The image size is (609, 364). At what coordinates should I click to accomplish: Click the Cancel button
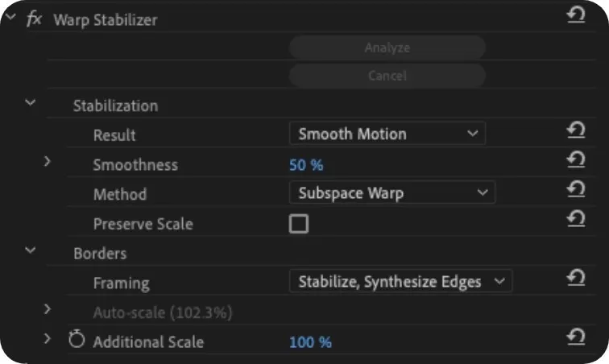(387, 76)
